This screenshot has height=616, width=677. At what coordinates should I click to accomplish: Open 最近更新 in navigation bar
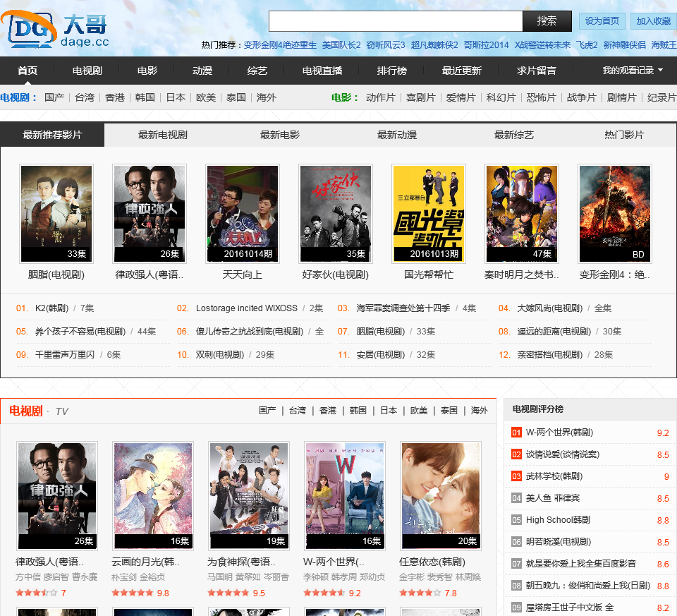461,71
